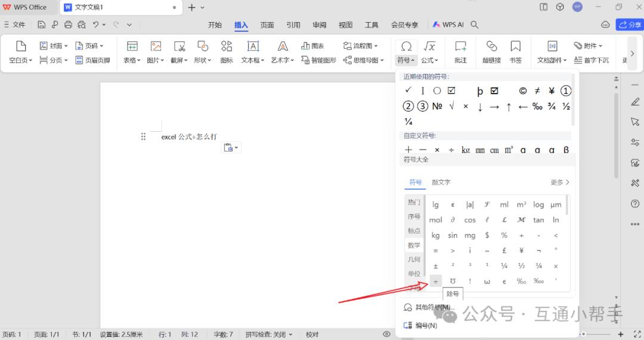Viewport: 644px width, 340px height.
Task: Apply 首字下沉 drop cap
Action: tap(592, 60)
